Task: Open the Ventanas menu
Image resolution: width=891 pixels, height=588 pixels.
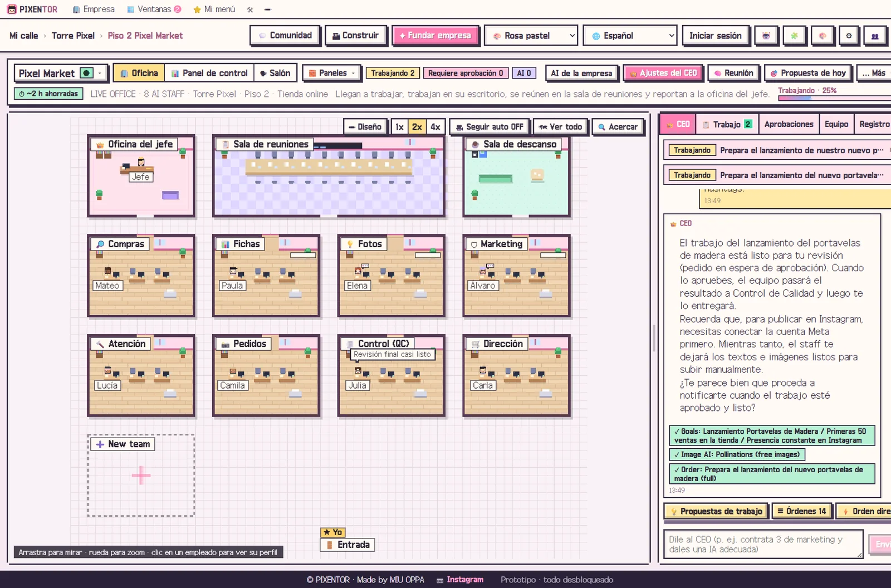Action: click(154, 9)
